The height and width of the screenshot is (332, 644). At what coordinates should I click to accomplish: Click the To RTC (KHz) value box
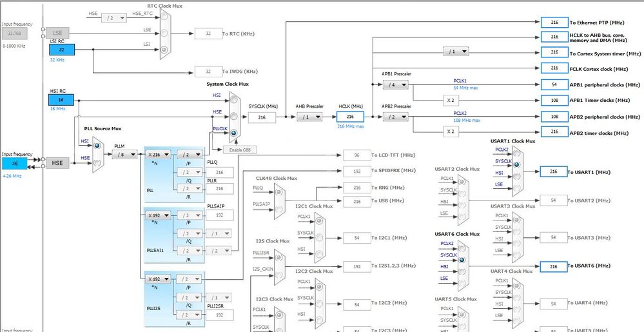point(208,34)
